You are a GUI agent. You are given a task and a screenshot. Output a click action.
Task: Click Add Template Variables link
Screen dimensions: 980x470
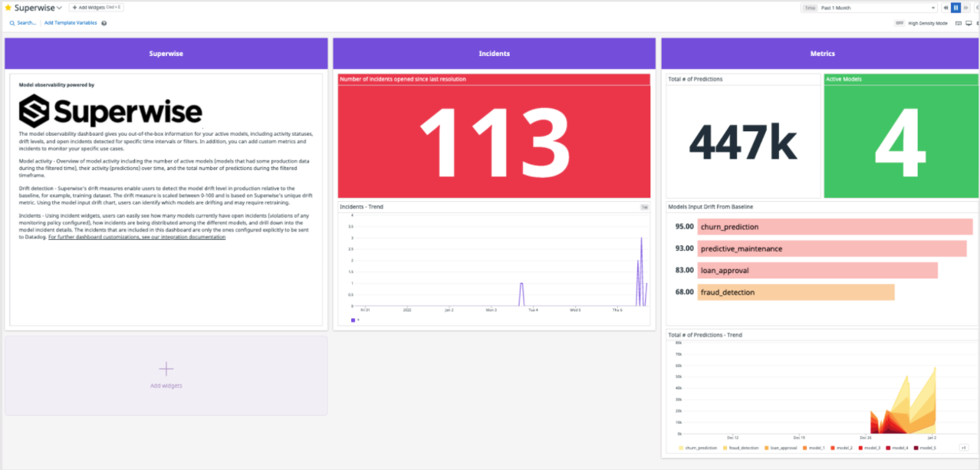tap(71, 23)
